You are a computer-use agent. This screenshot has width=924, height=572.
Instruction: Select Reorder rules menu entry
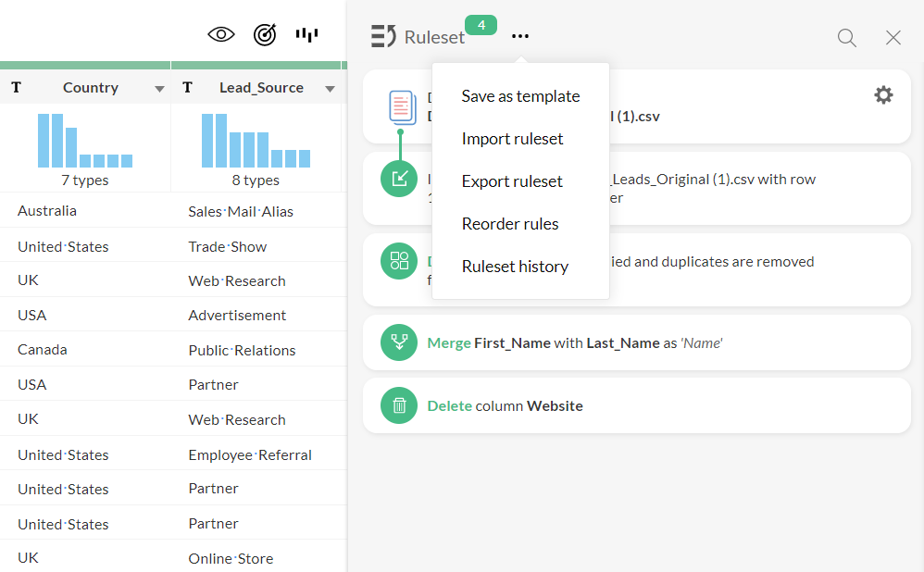(509, 224)
